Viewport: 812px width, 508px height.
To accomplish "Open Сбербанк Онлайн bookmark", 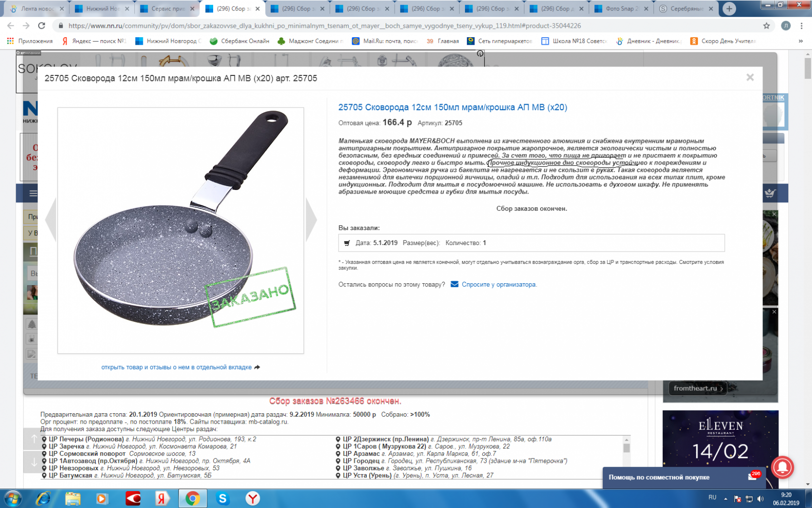I will click(x=239, y=41).
